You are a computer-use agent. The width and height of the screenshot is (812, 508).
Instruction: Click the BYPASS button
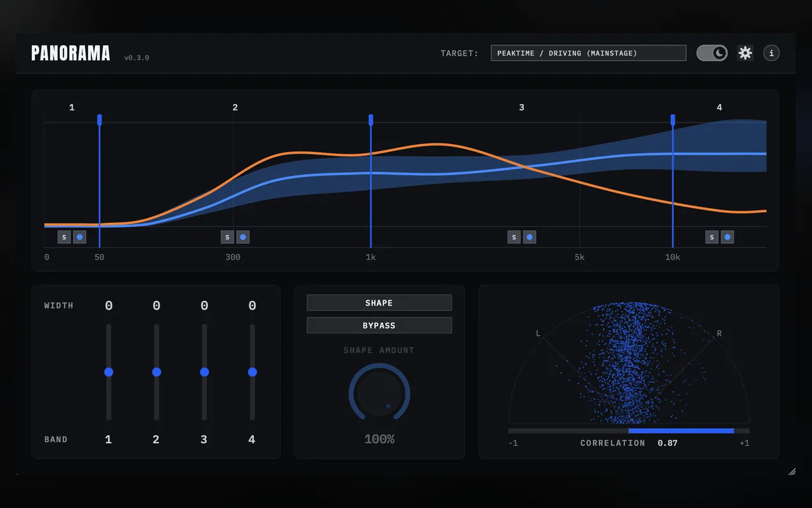pyautogui.click(x=379, y=325)
